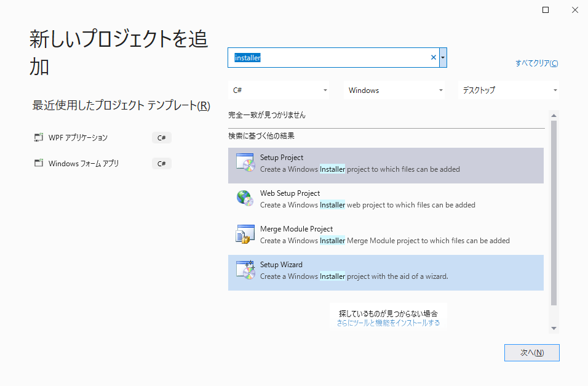Maximize the dialog window
Image resolution: width=588 pixels, height=386 pixels.
coord(546,10)
